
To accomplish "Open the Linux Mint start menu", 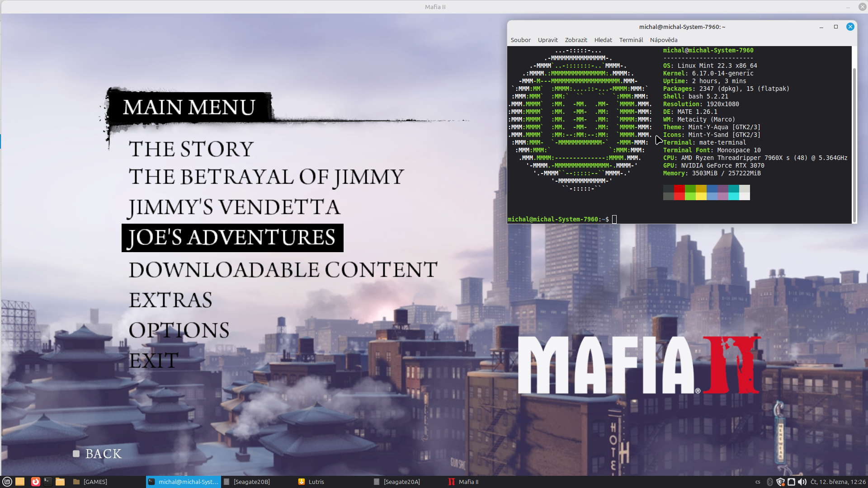I will pyautogui.click(x=7, y=482).
